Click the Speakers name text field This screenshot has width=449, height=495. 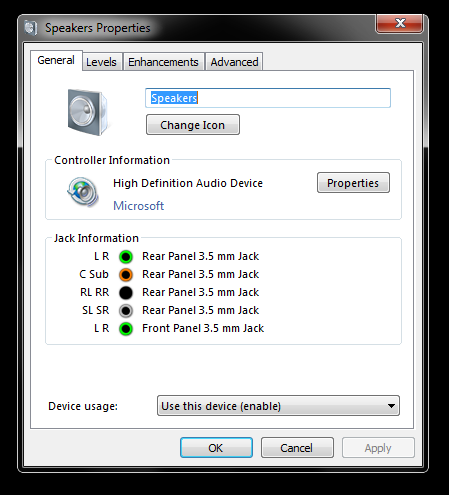[x=268, y=98]
